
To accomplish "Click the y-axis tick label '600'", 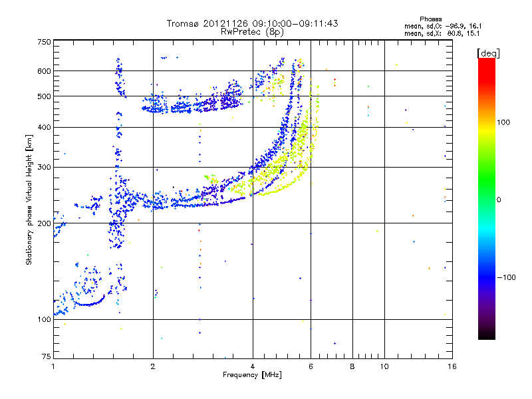I will pyautogui.click(x=44, y=71).
